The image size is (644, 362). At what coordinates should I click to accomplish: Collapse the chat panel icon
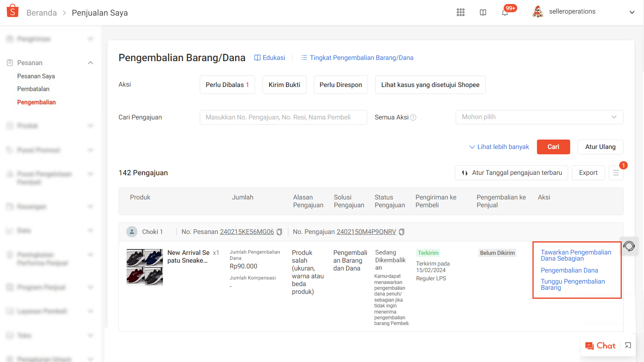tap(628, 346)
